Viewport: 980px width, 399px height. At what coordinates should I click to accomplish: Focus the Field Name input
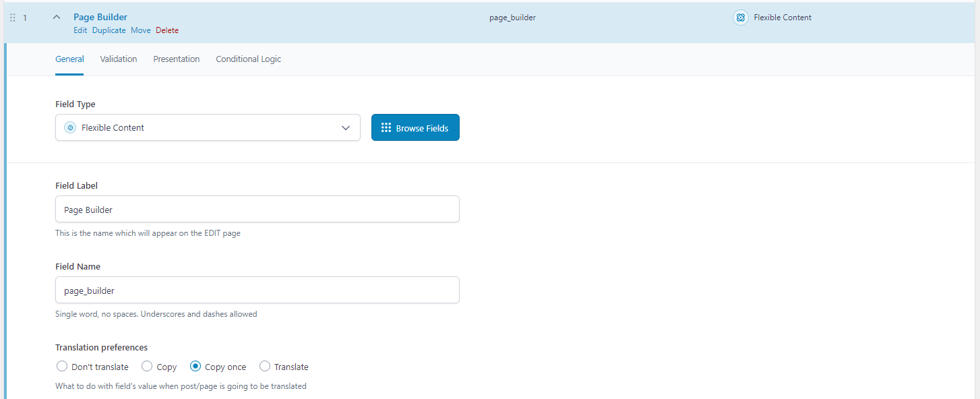257,290
